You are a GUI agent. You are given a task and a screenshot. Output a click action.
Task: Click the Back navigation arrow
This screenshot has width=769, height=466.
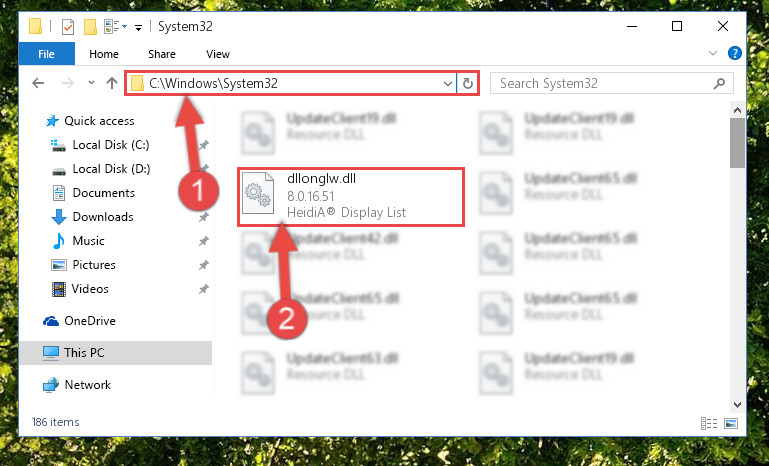pyautogui.click(x=38, y=83)
